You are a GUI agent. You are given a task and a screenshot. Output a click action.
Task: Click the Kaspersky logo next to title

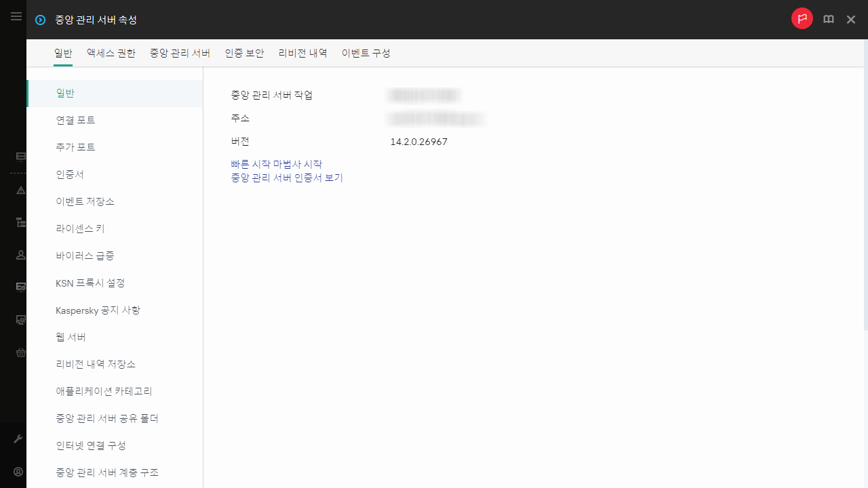(39, 20)
